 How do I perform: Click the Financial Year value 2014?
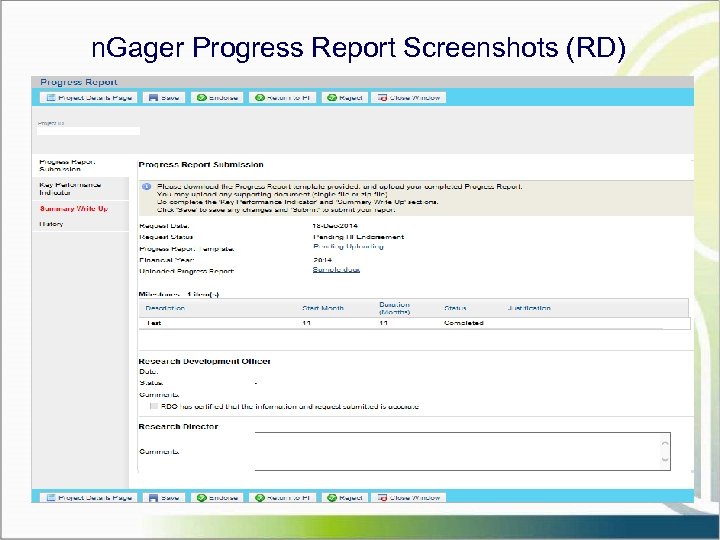tap(322, 260)
